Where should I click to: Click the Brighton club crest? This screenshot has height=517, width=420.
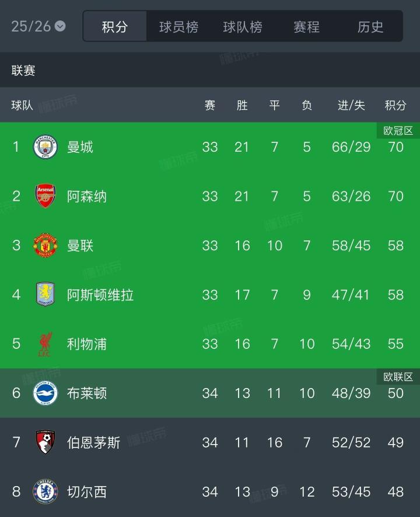(x=45, y=393)
